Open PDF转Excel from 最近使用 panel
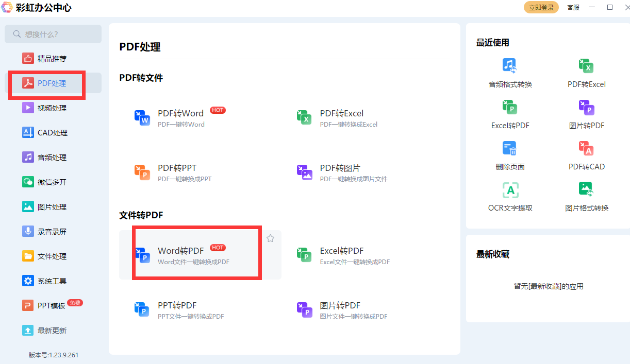The image size is (630, 364). (587, 73)
